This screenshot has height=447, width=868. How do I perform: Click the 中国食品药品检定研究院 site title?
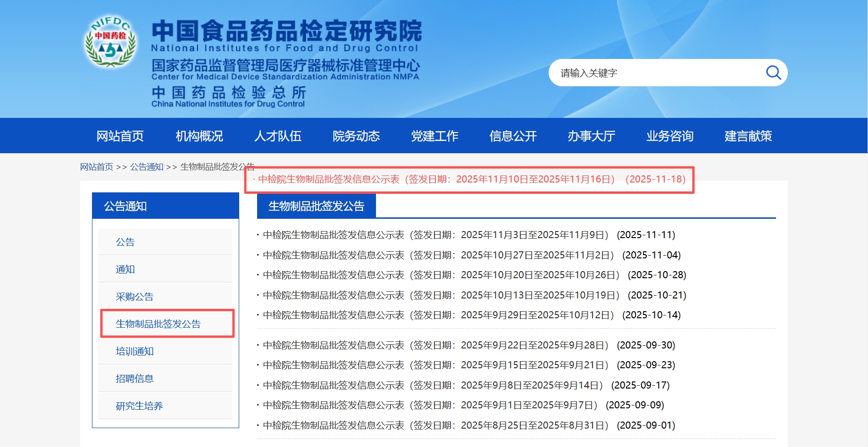pos(287,31)
